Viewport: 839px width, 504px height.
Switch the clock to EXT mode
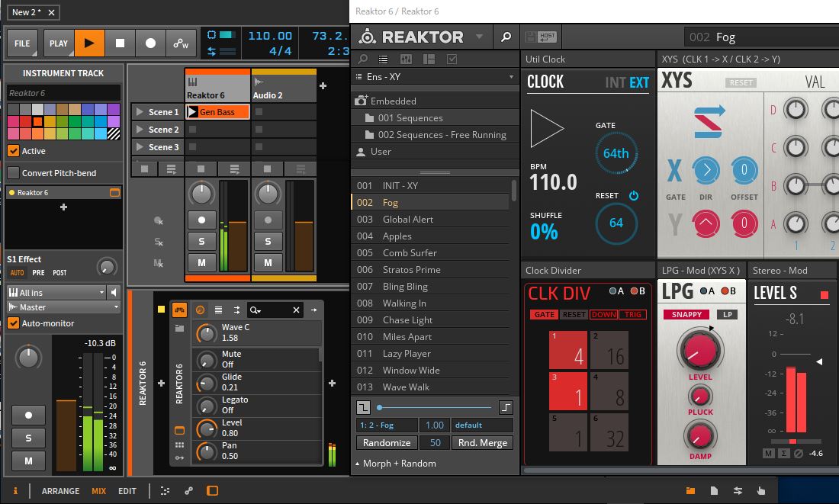639,82
